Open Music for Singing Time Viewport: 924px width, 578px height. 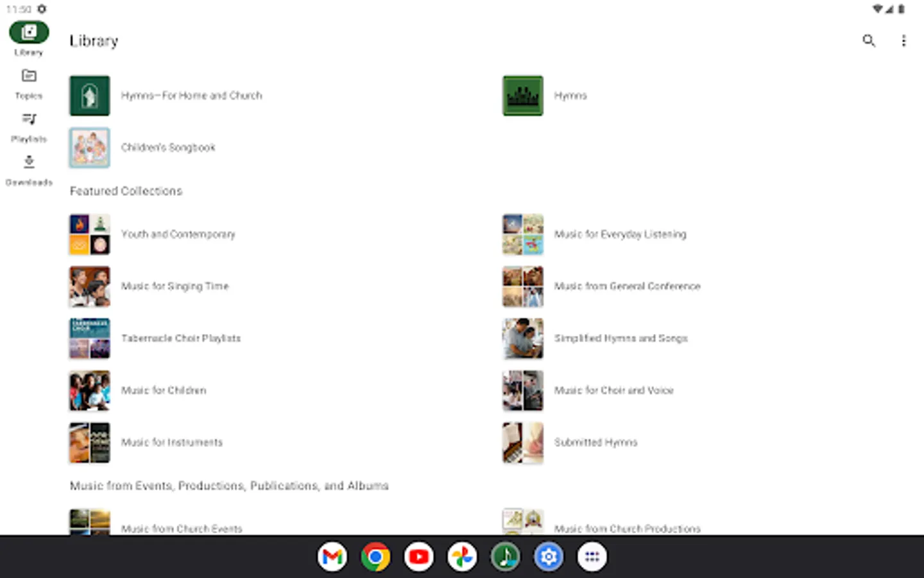tap(89, 286)
